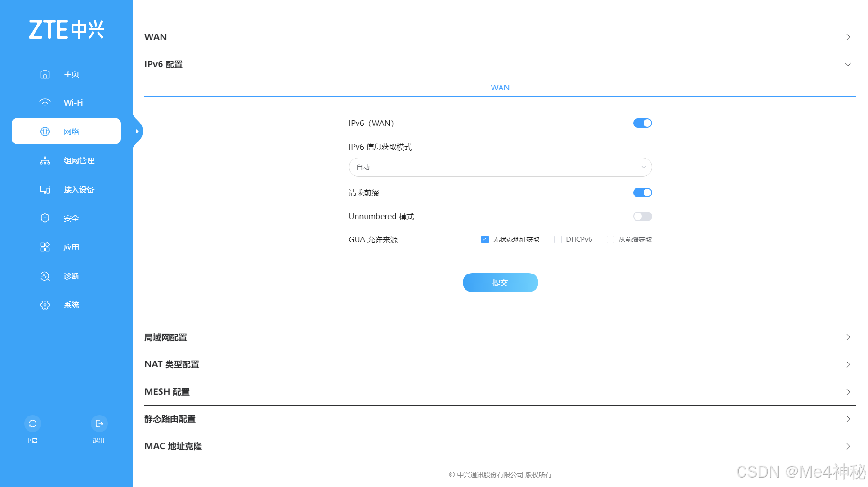
Task: Collapse the IPv6 配置 section chevron
Action: point(848,64)
